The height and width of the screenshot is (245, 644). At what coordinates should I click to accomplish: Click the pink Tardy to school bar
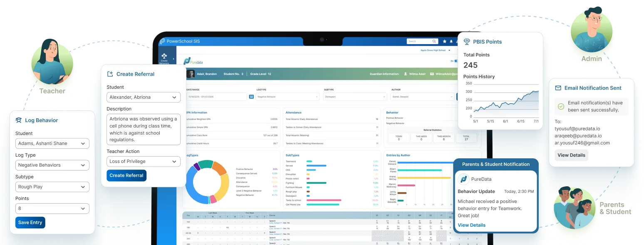tap(324, 200)
